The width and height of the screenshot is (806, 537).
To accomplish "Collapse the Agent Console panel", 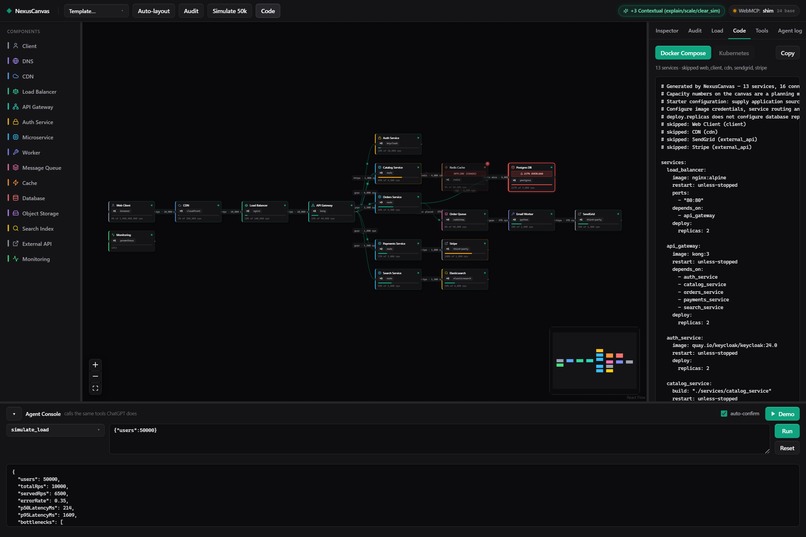I will (14, 414).
